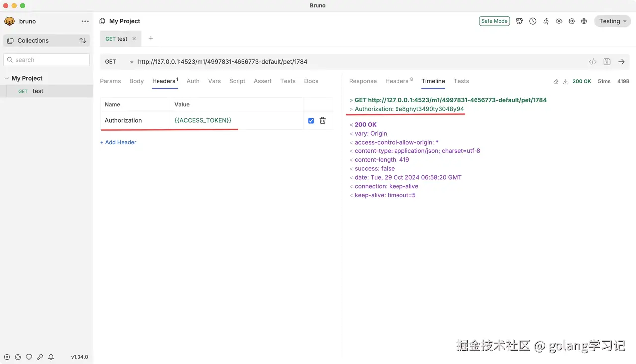The height and width of the screenshot is (364, 636).
Task: Click the Add Header link
Action: 118,142
